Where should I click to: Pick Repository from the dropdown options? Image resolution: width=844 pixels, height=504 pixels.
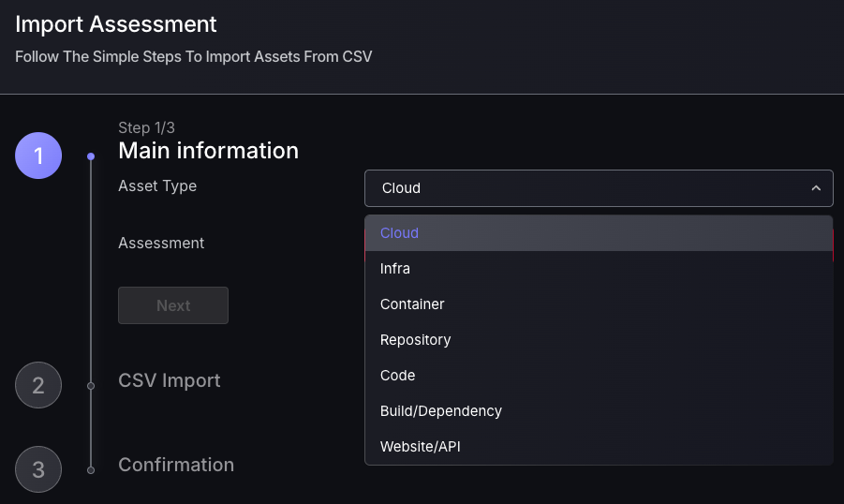(415, 340)
